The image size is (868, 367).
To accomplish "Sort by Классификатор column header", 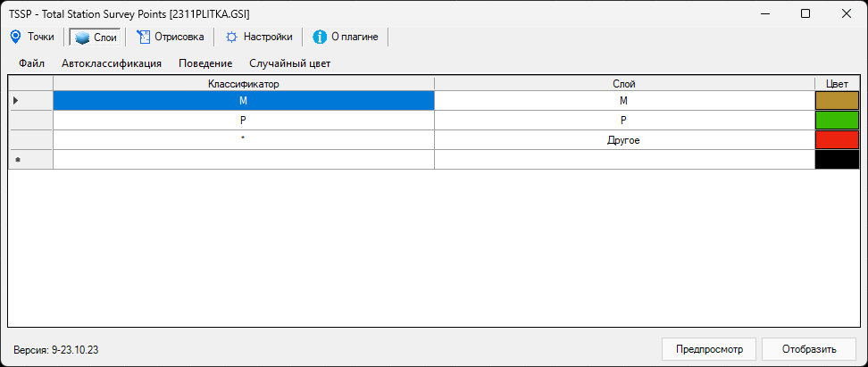I will (x=244, y=83).
